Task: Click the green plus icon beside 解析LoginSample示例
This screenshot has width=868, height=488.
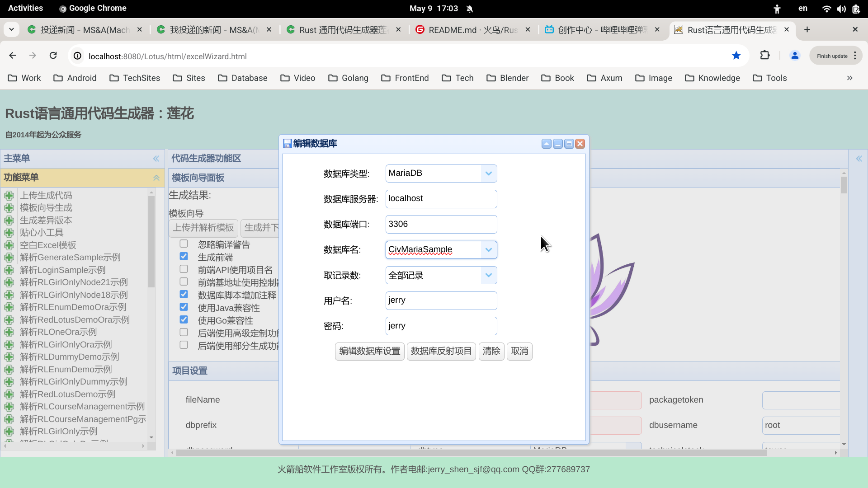Action: pos(9,270)
